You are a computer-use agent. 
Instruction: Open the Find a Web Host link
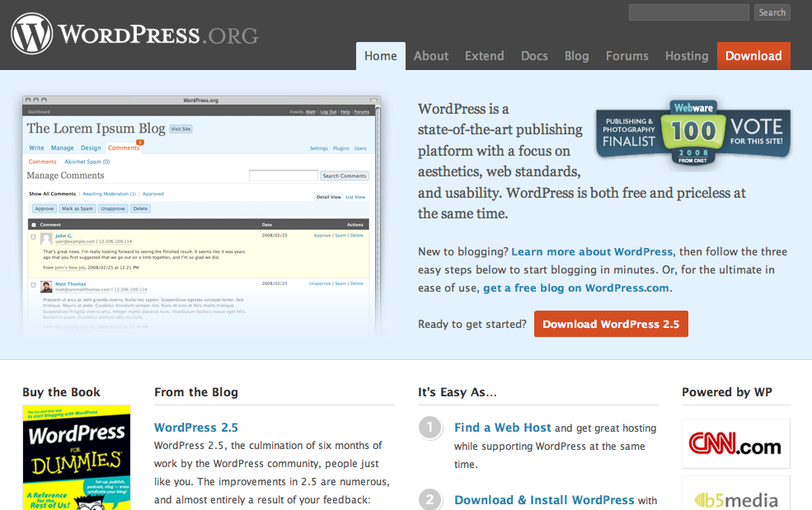click(x=502, y=428)
